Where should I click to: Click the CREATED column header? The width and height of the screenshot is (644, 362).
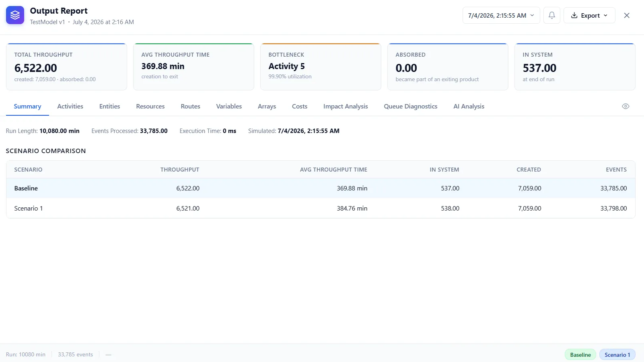click(529, 170)
